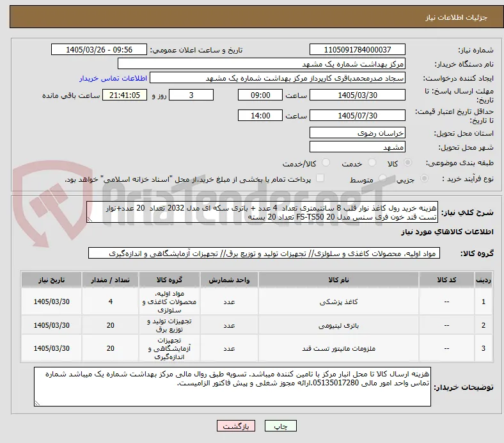Viewport: 504px width, 443px height.
Task: Click the delivery province field خراسان رضوی
Action: pos(358,133)
